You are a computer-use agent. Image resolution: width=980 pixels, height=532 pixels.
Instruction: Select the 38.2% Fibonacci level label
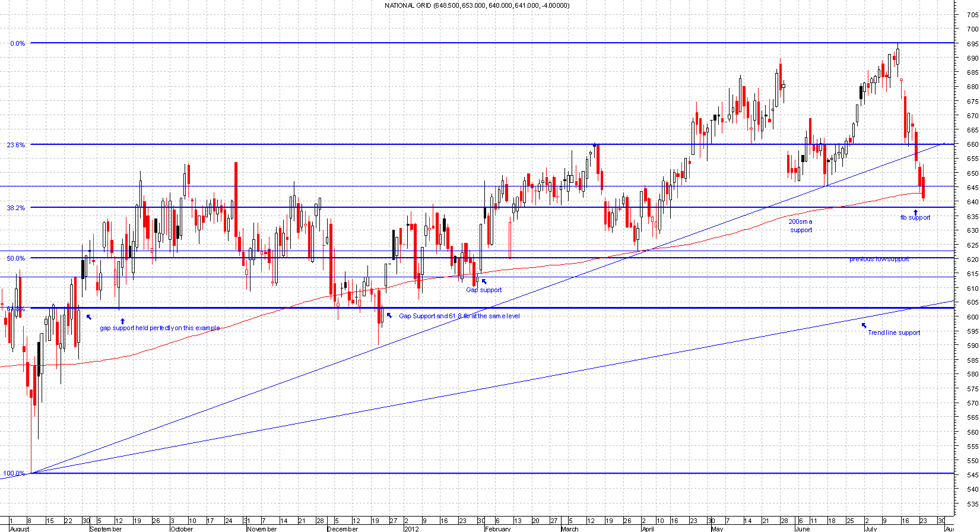16,208
